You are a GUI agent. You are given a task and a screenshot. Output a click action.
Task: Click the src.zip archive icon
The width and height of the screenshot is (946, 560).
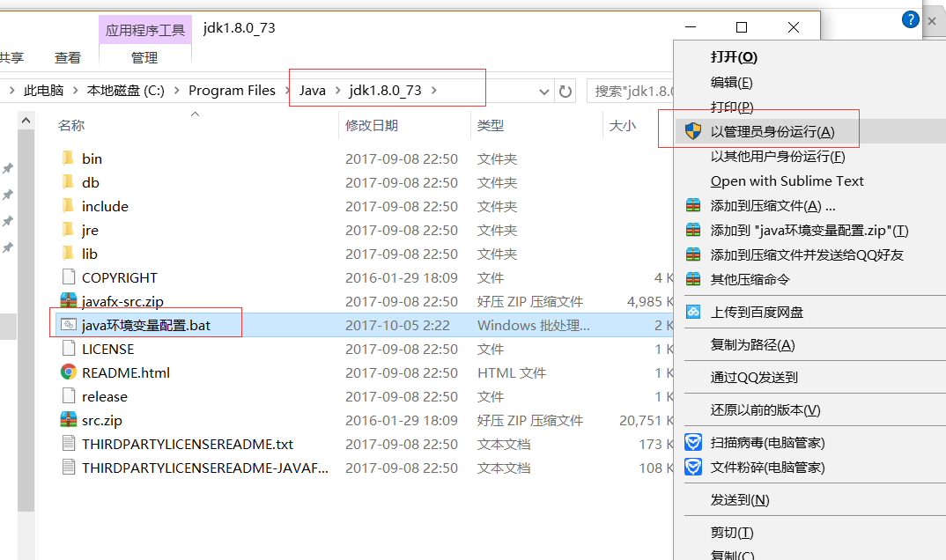[x=68, y=420]
